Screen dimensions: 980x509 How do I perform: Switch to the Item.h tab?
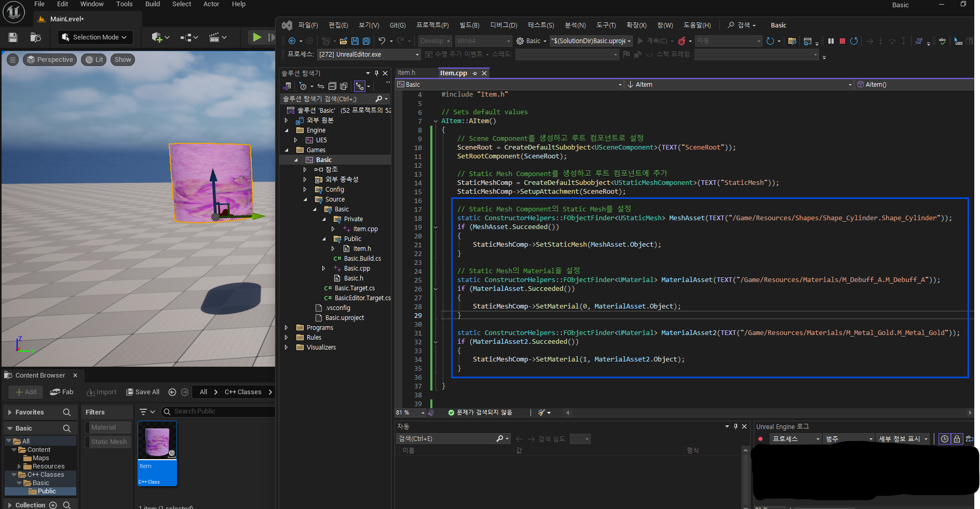point(406,73)
